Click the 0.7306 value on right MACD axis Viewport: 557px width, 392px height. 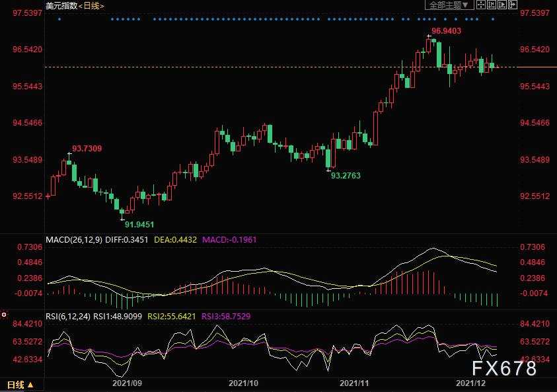533,247
